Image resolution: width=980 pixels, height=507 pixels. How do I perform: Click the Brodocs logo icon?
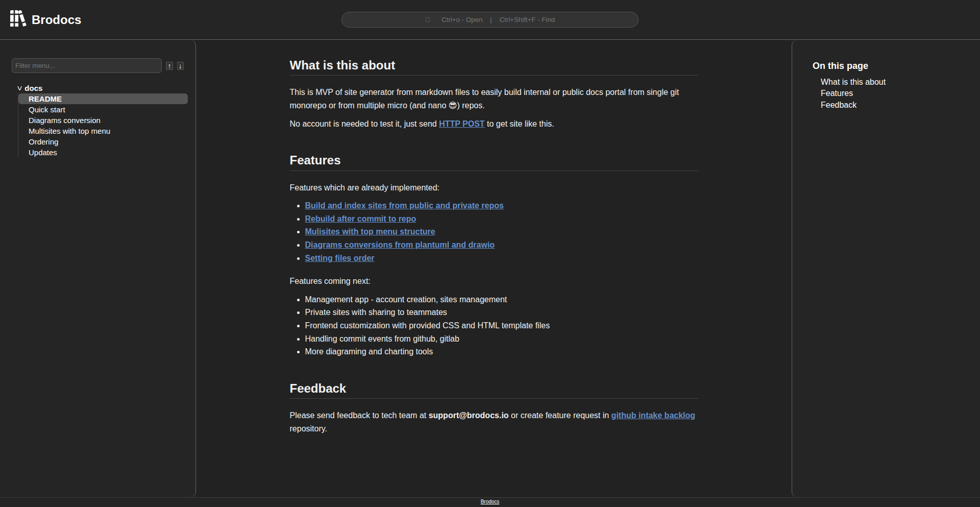pos(17,19)
